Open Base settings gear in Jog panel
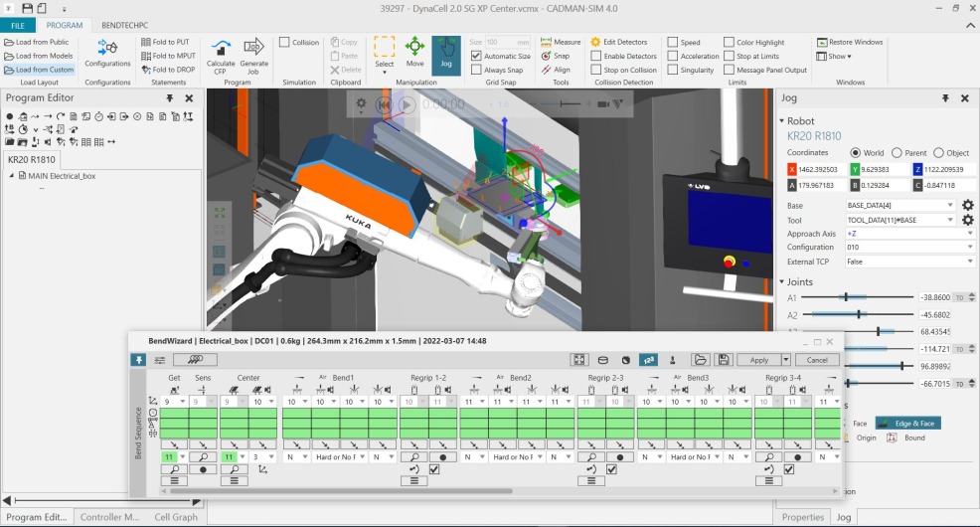980x527 pixels. [967, 205]
